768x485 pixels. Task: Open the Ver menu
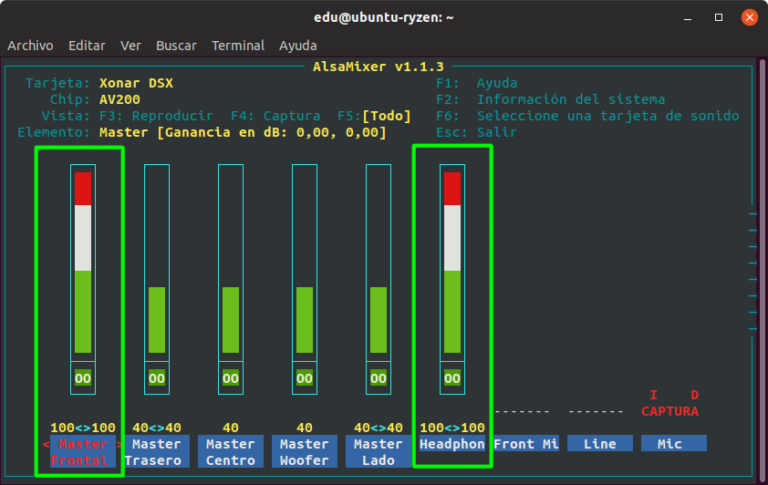point(130,46)
